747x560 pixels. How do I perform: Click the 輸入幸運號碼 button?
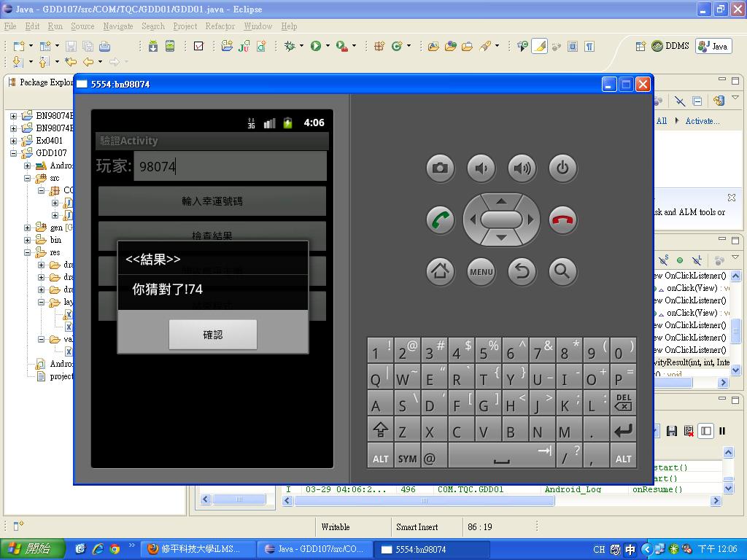coord(212,201)
